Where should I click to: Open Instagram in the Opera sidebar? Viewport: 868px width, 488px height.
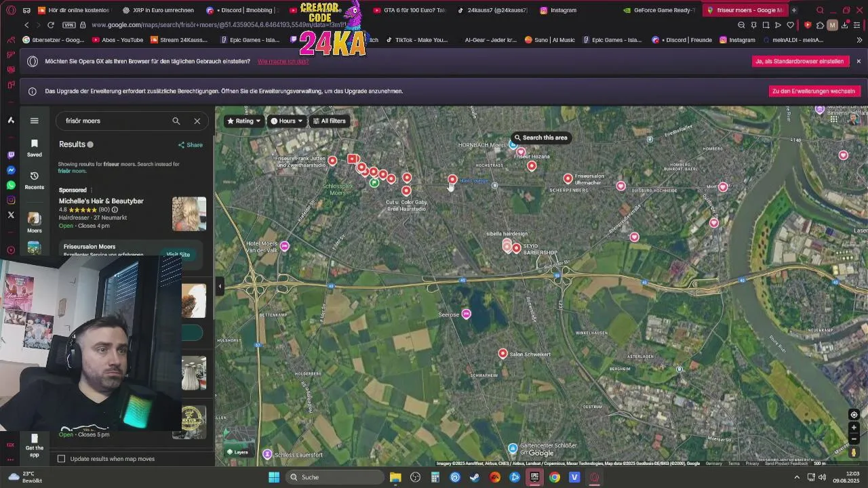click(x=11, y=200)
